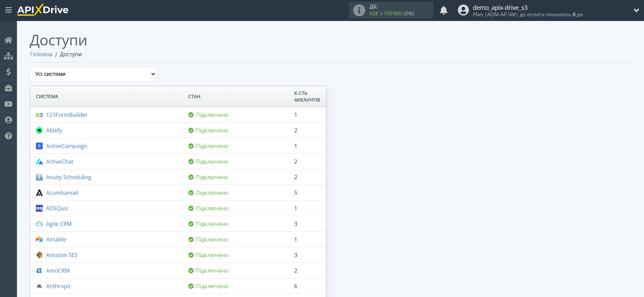
Task: Open Acumbamail system link
Action: [62, 193]
